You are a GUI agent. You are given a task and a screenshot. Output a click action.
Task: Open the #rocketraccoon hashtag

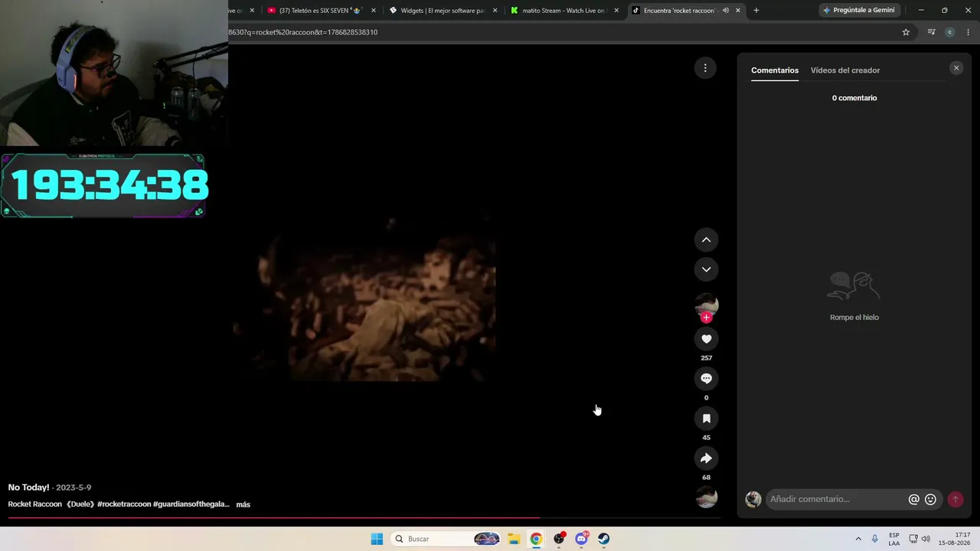pyautogui.click(x=124, y=504)
